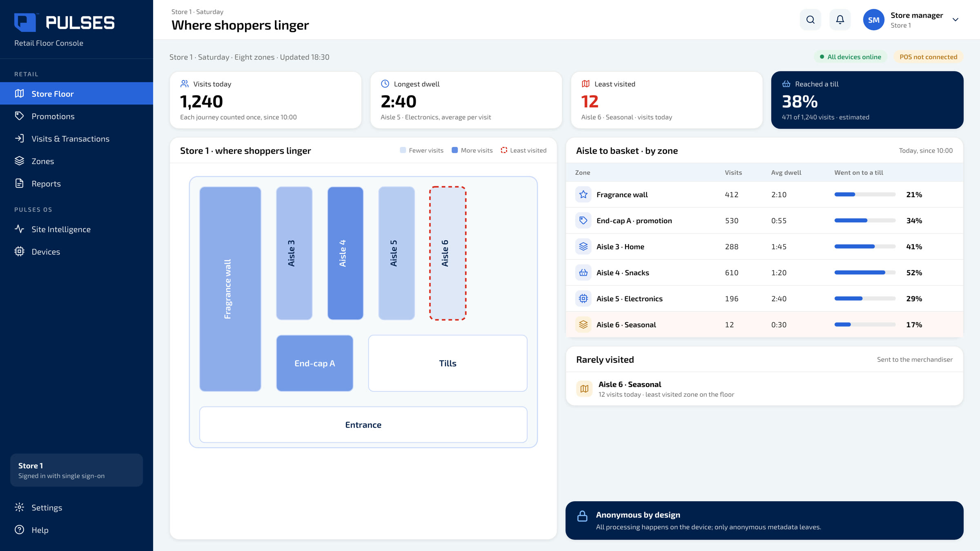The width and height of the screenshot is (980, 551).
Task: Select the Entrance zone on map
Action: pos(363,424)
